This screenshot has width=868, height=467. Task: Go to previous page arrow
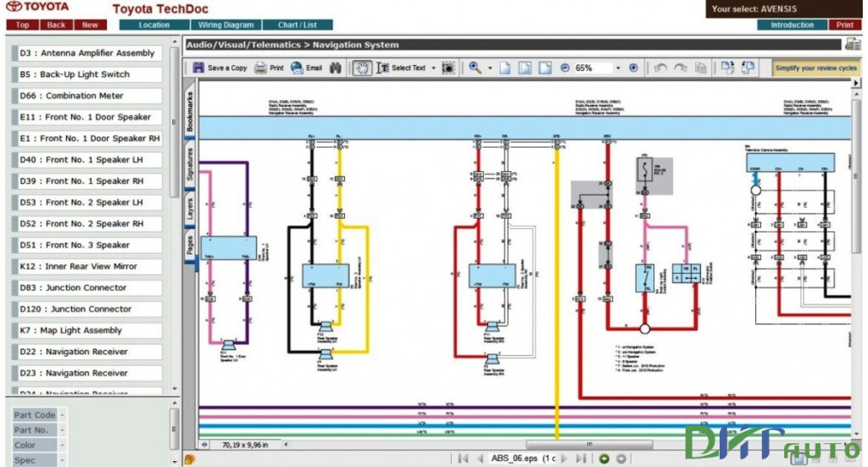(480, 459)
